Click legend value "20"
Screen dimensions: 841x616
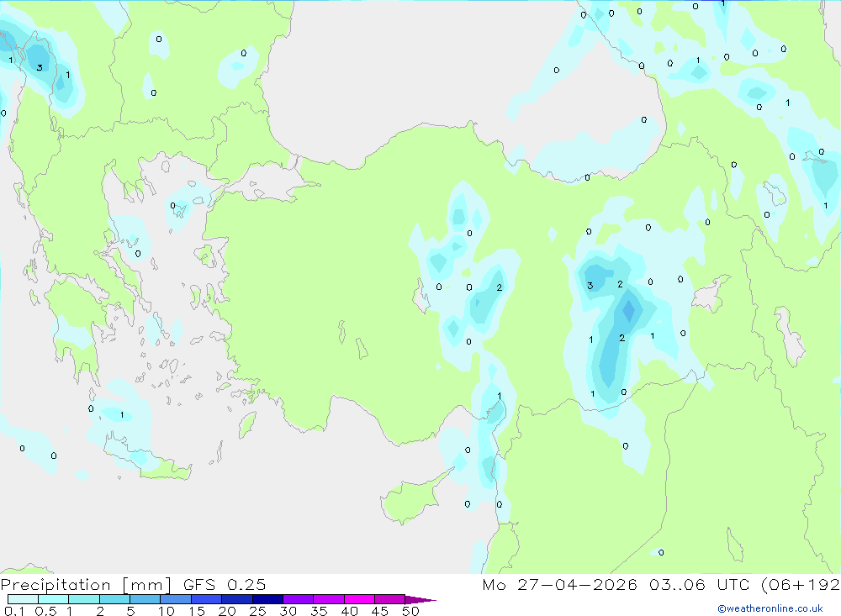click(x=227, y=611)
